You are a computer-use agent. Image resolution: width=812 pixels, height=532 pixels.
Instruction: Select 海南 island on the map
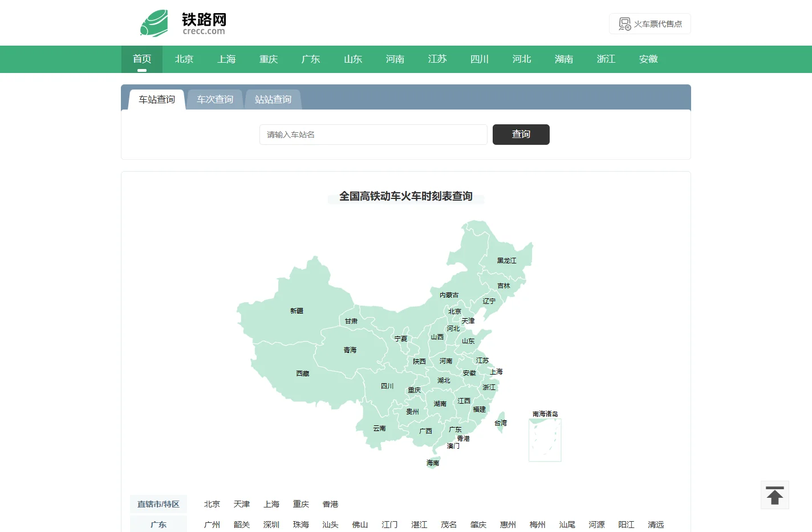(433, 463)
